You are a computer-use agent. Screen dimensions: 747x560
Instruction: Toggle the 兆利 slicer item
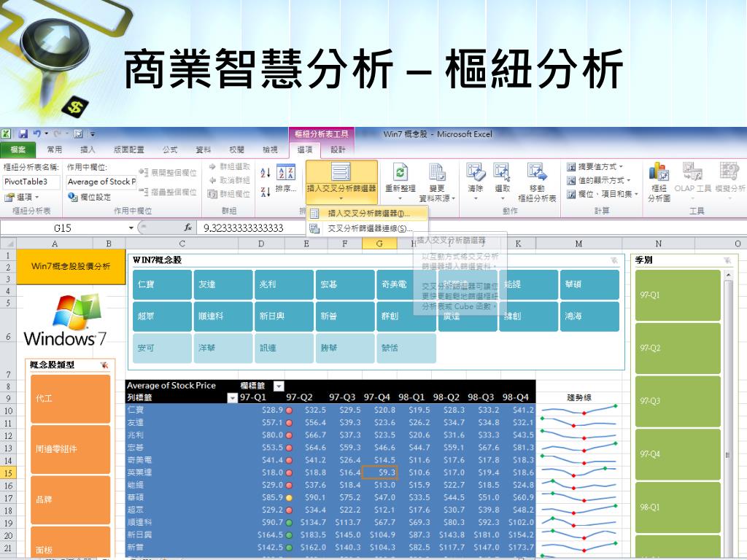(x=284, y=284)
